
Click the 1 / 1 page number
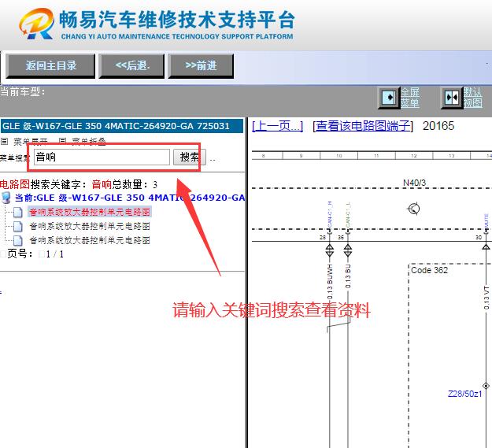pyautogui.click(x=55, y=254)
